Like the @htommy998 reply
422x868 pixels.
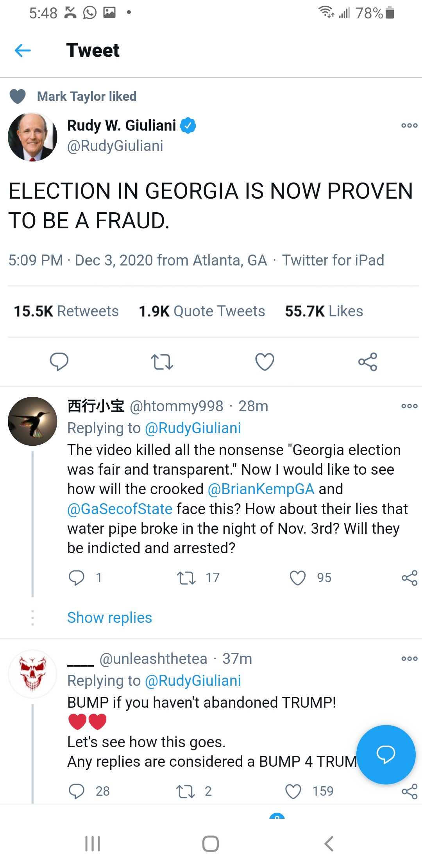(x=298, y=577)
